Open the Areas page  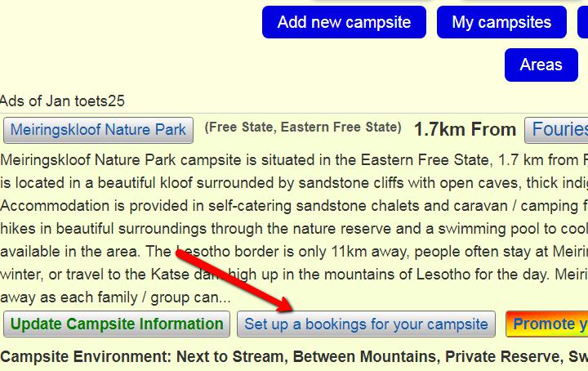541,65
